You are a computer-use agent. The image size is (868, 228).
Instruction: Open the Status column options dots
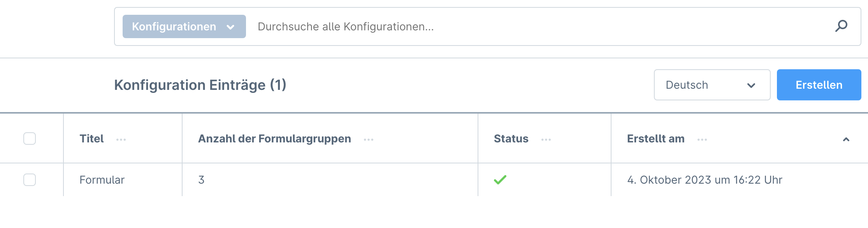click(546, 140)
